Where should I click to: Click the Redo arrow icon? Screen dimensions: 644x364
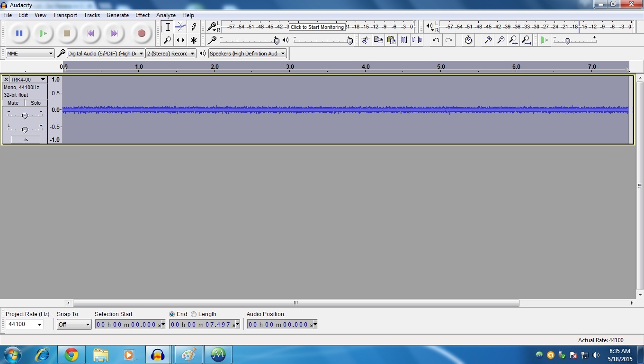coord(448,40)
